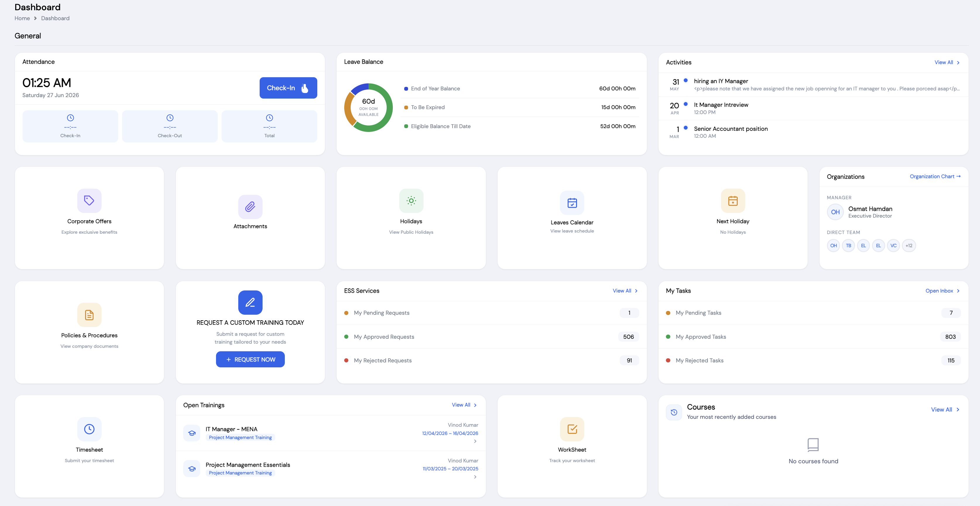This screenshot has height=506, width=980.
Task: Click the Home breadcrumb
Action: 22,18
